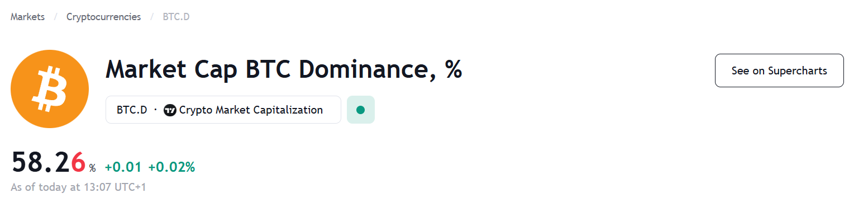Click the red last digit of the price
Image resolution: width=868 pixels, height=207 pixels.
[x=78, y=163]
